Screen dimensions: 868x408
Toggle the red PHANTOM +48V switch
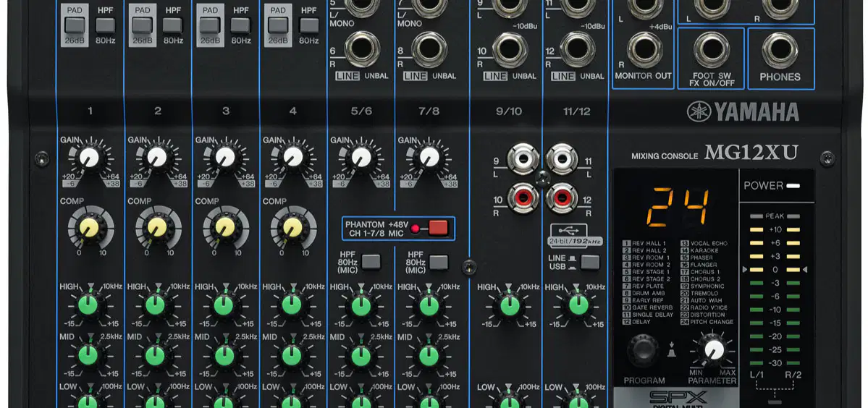[438, 228]
